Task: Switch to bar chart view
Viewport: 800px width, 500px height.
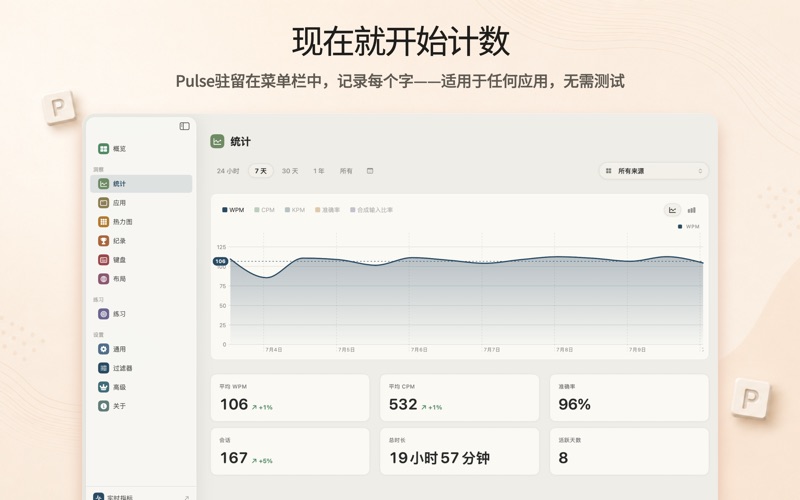Action: (692, 210)
